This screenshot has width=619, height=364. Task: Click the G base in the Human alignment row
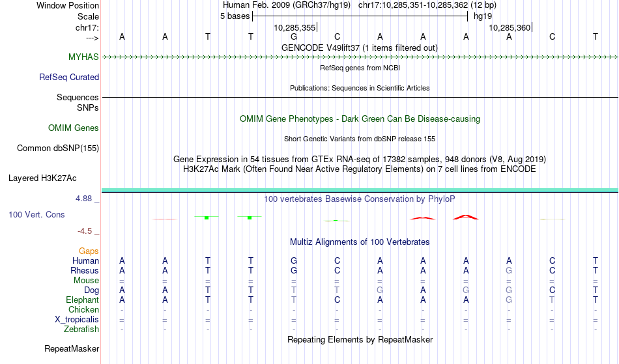click(x=294, y=260)
